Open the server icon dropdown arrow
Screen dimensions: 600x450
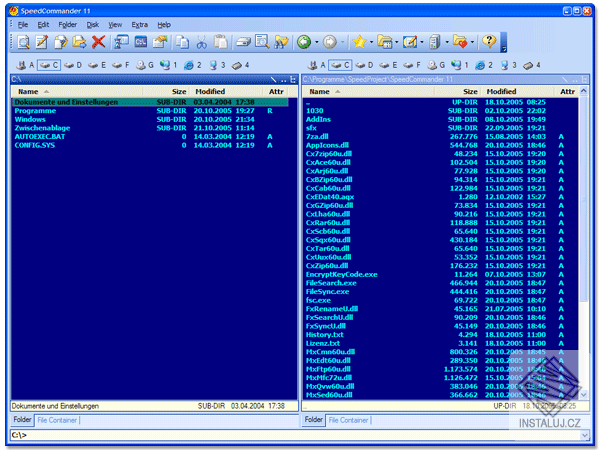(x=447, y=42)
